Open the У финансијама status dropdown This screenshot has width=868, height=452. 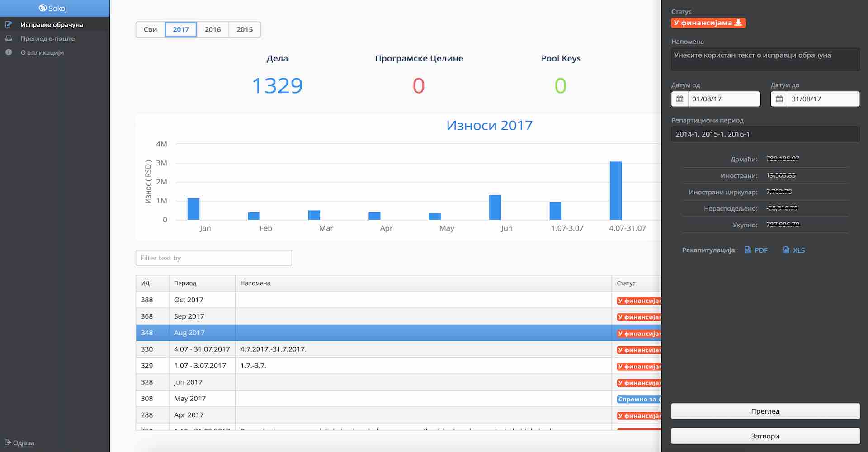[708, 23]
